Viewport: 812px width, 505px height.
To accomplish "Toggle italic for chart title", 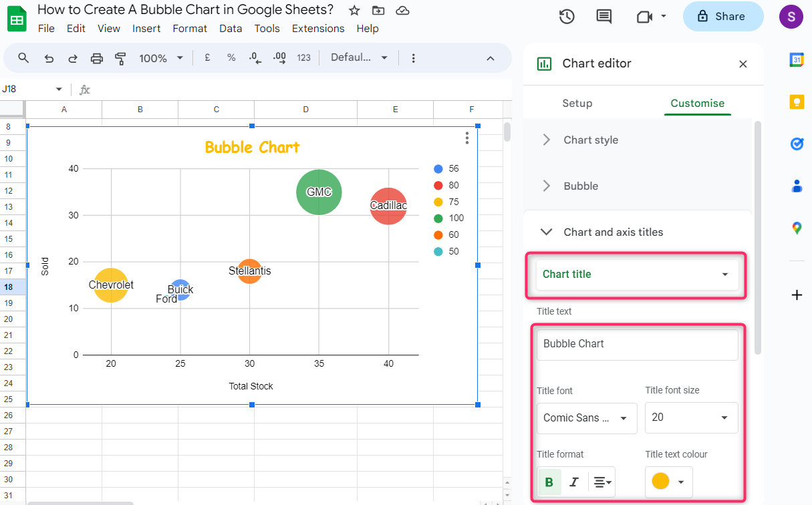I will 573,482.
